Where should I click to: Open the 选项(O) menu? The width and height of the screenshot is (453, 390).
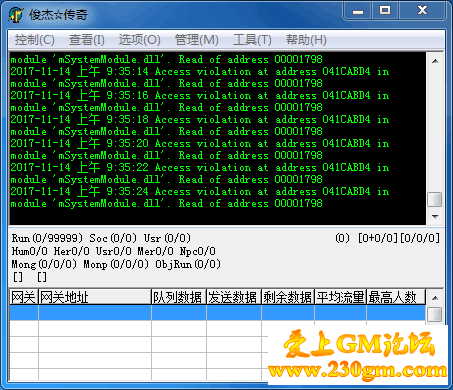[140, 40]
